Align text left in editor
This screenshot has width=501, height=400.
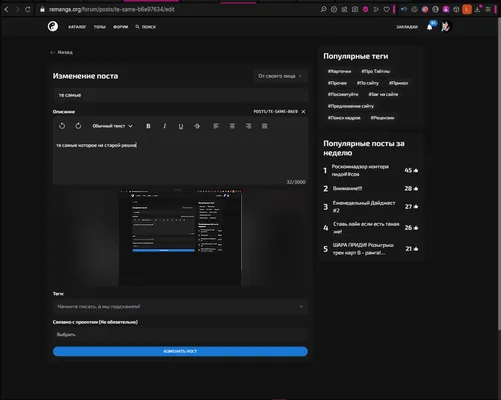pos(216,126)
